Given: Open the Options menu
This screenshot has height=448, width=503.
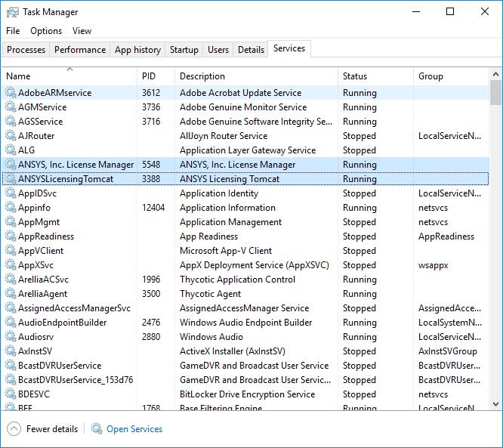Looking at the screenshot, I should coord(46,31).
